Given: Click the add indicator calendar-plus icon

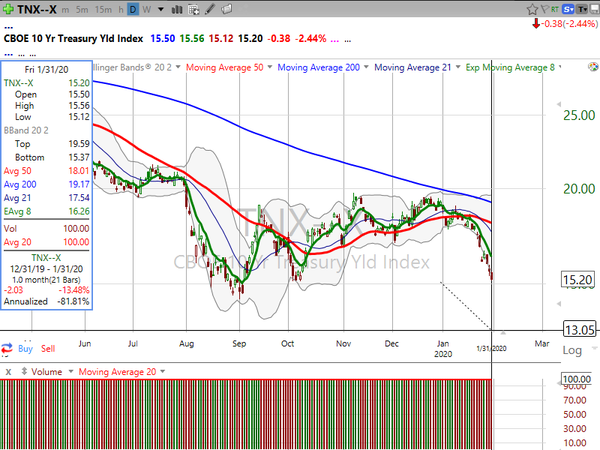Looking at the screenshot, I should point(194,10).
